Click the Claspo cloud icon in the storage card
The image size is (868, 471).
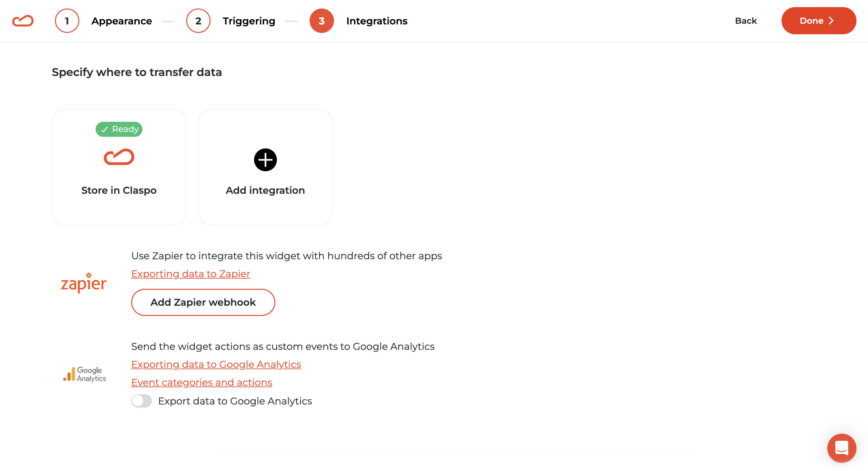(119, 157)
